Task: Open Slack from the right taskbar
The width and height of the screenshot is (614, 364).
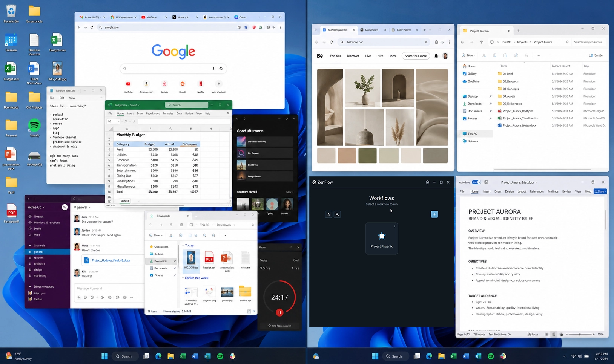Action: (x=503, y=356)
